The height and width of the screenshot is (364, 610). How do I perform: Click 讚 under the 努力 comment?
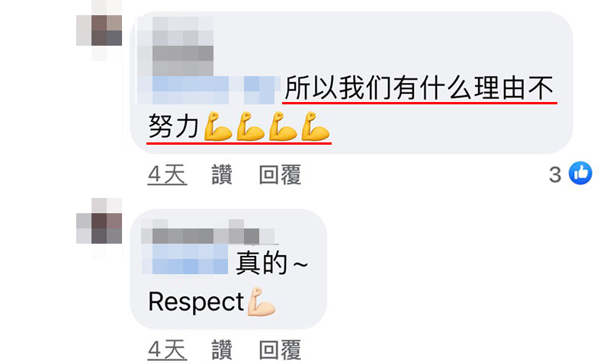click(x=222, y=175)
